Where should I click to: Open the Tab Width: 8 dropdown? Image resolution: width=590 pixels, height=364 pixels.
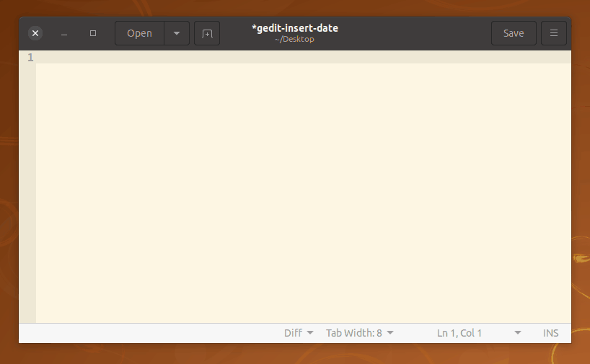pos(359,333)
